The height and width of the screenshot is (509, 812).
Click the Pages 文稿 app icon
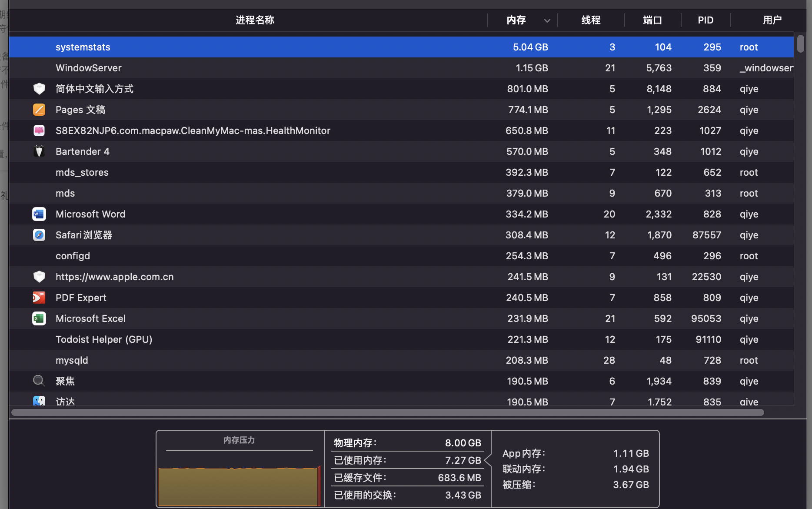[39, 110]
